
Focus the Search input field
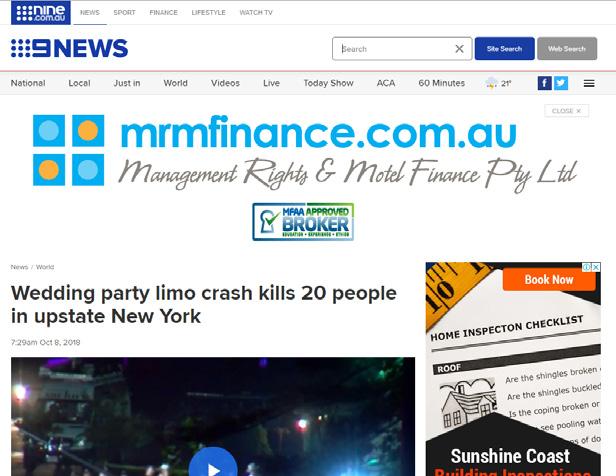(395, 49)
